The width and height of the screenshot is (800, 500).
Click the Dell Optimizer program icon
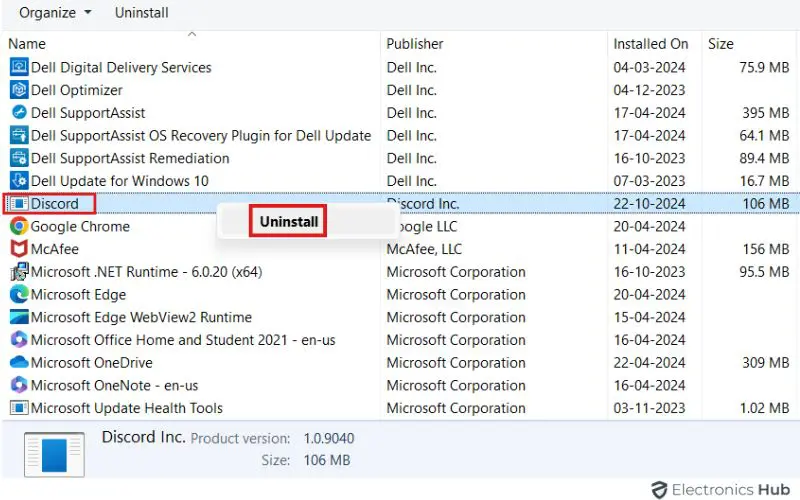19,90
